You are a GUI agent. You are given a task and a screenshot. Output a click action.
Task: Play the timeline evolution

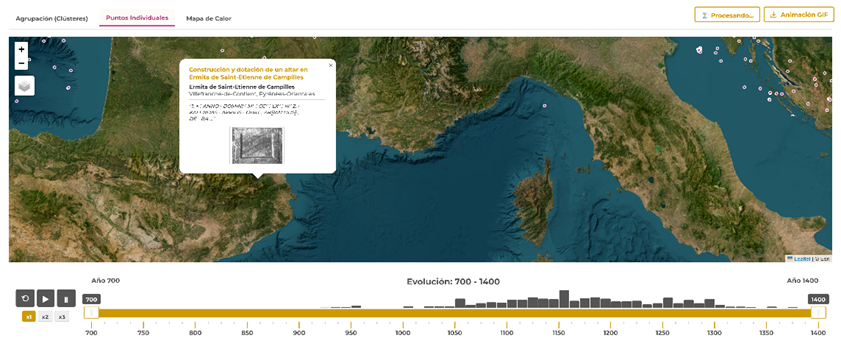[x=46, y=298]
